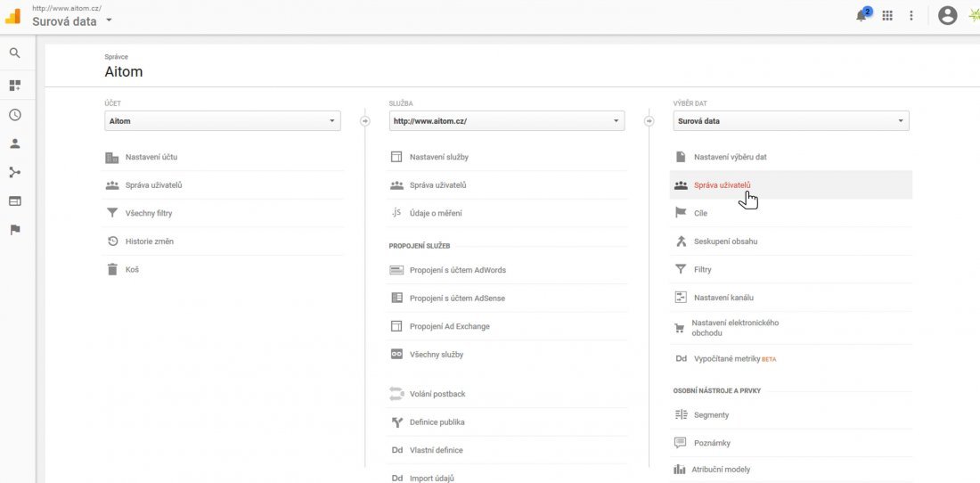Image resolution: width=980 pixels, height=483 pixels.
Task: Select Údaje o měření
Action: (x=436, y=214)
